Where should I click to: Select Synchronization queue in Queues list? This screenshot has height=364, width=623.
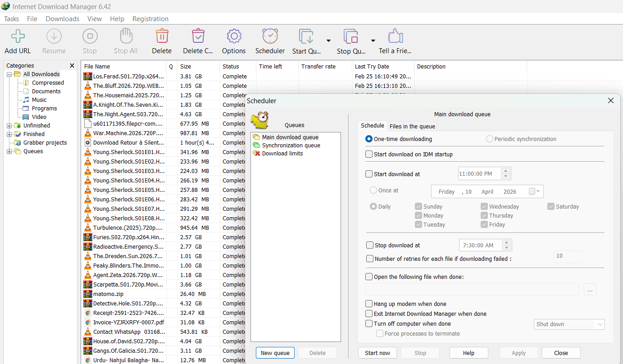[x=291, y=145]
